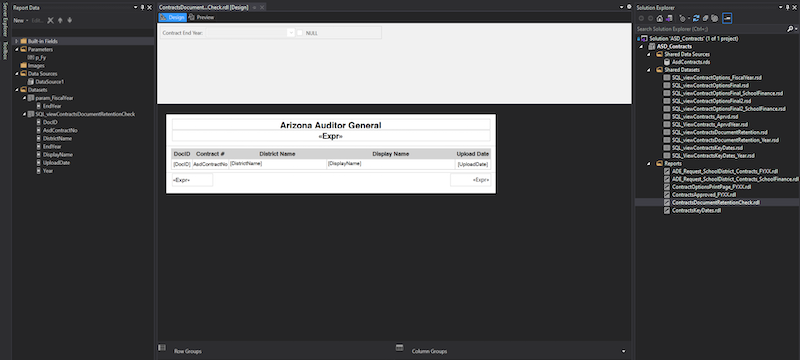Screen dimensions: 800x360
Task: Click the District Name column header
Action: tap(277, 153)
